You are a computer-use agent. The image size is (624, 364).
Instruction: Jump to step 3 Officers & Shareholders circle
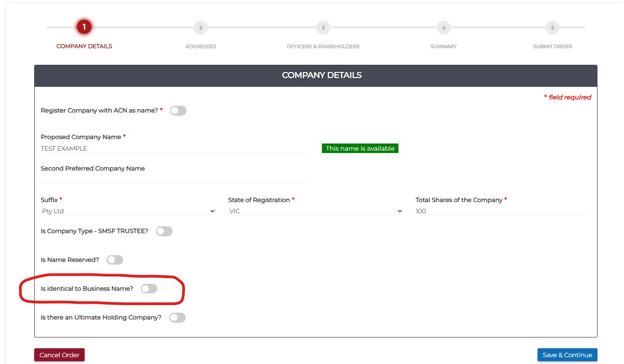323,28
